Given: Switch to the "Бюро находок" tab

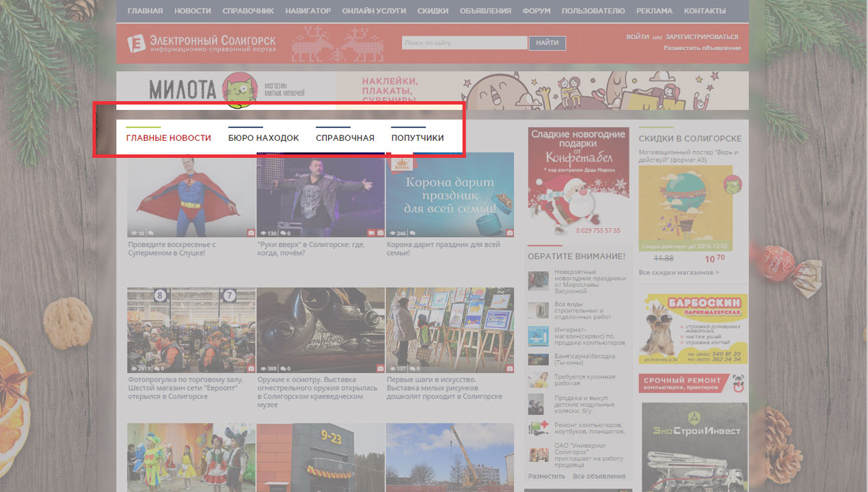Looking at the screenshot, I should point(263,138).
